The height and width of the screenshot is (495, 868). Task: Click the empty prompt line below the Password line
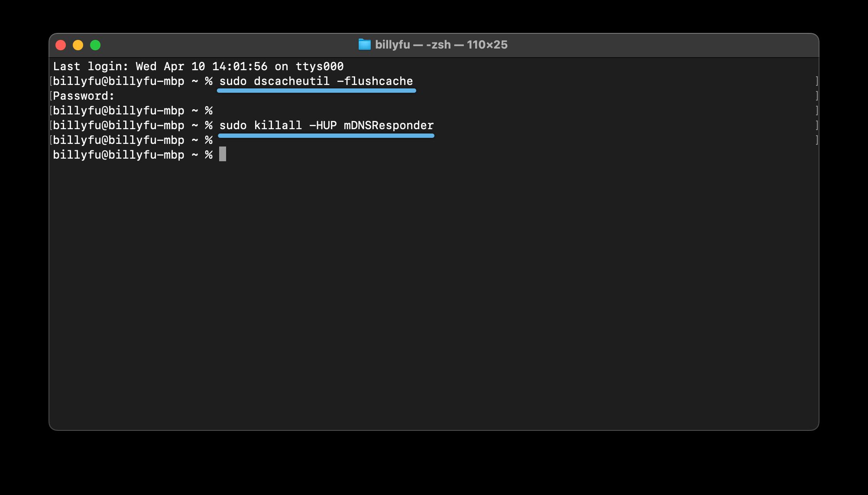tap(133, 111)
